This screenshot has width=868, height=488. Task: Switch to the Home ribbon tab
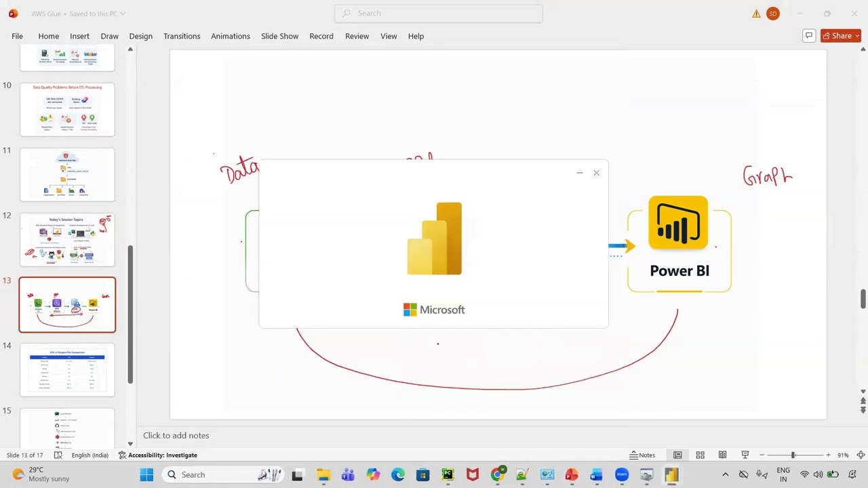pyautogui.click(x=48, y=36)
